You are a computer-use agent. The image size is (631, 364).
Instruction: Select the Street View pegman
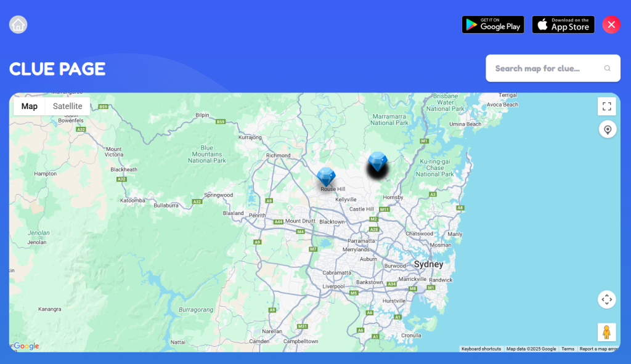click(x=606, y=332)
